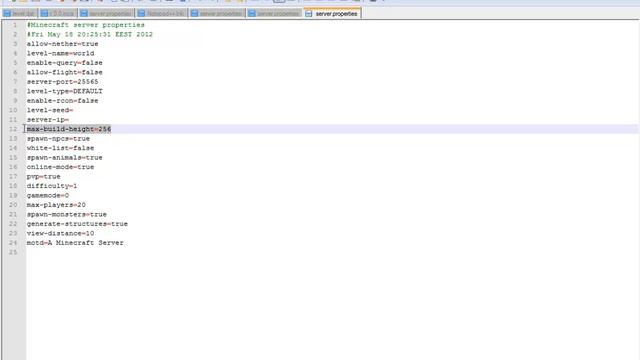640x360 pixels.
Task: Click the pvp=true line
Action: 44,176
